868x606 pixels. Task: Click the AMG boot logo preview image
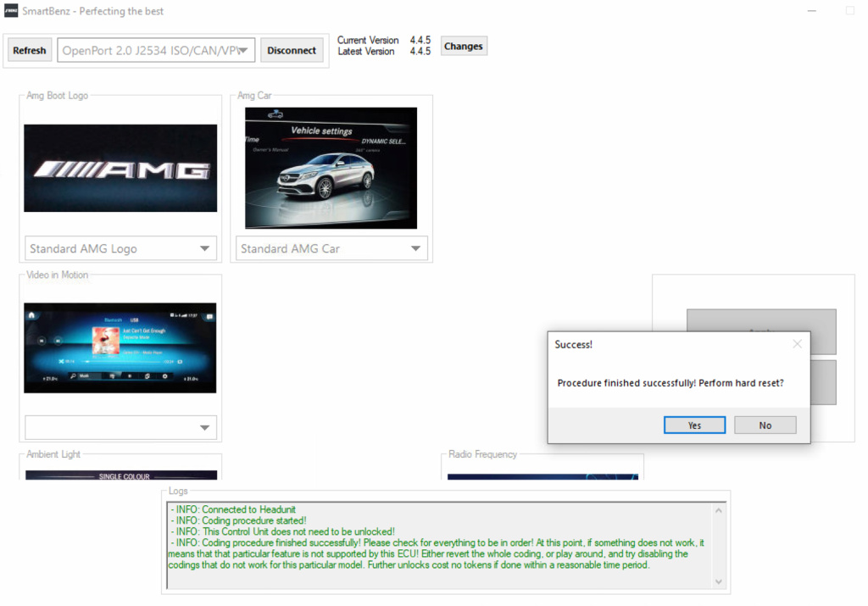[x=120, y=169]
